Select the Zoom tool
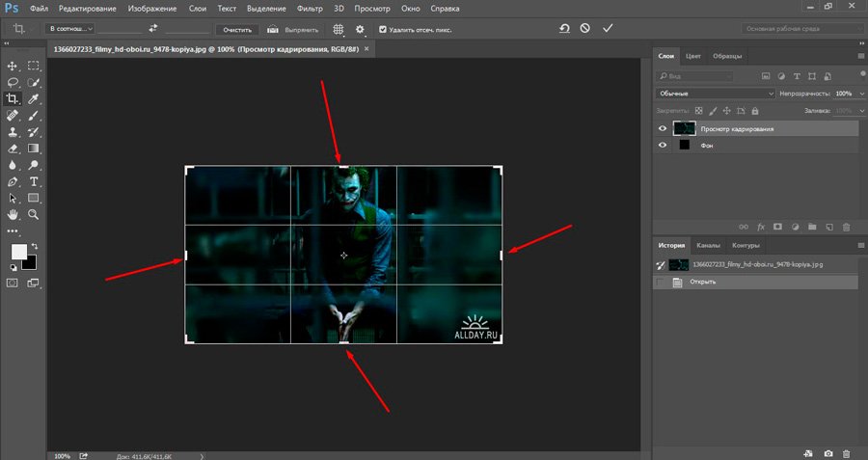This screenshot has width=868, height=460. click(x=33, y=215)
